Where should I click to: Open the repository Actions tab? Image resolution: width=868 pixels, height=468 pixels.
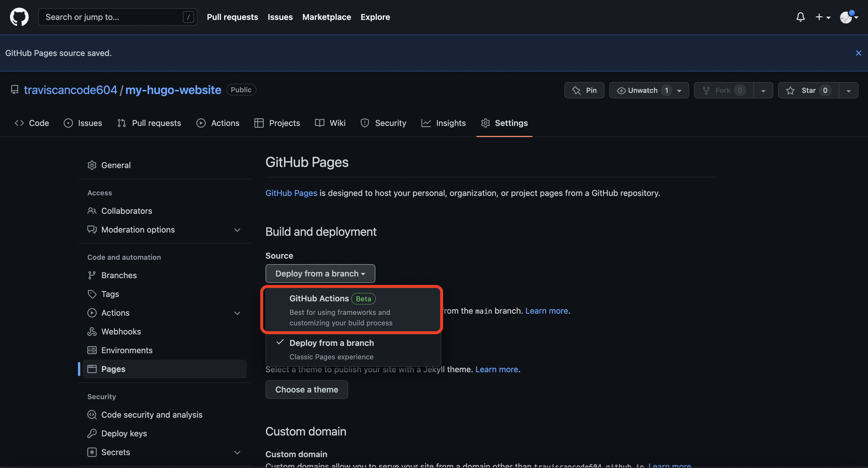218,123
